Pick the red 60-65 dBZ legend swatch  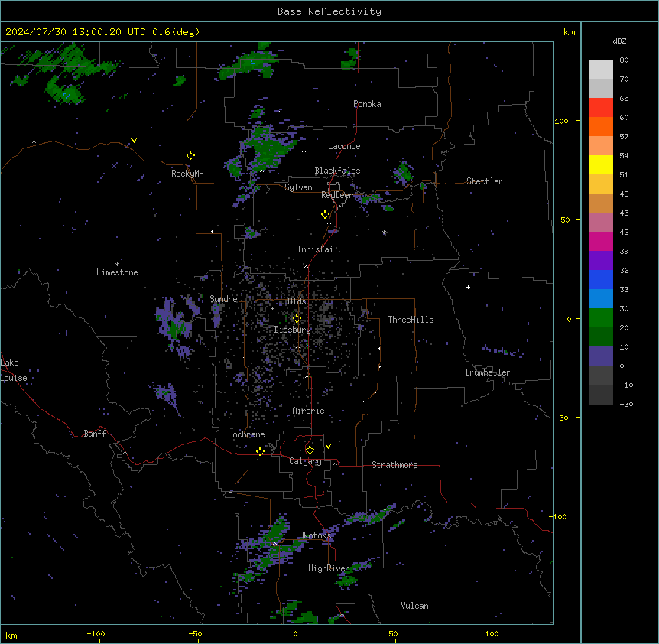point(601,108)
